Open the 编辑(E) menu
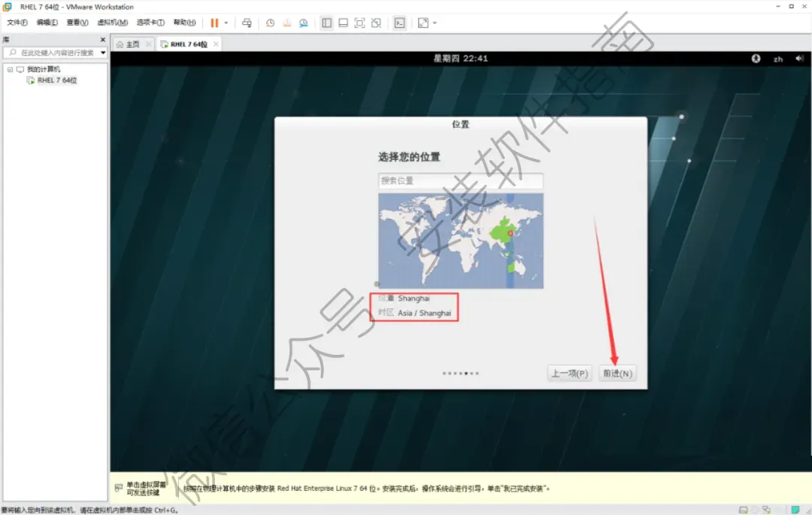The height and width of the screenshot is (515, 812). (x=47, y=23)
